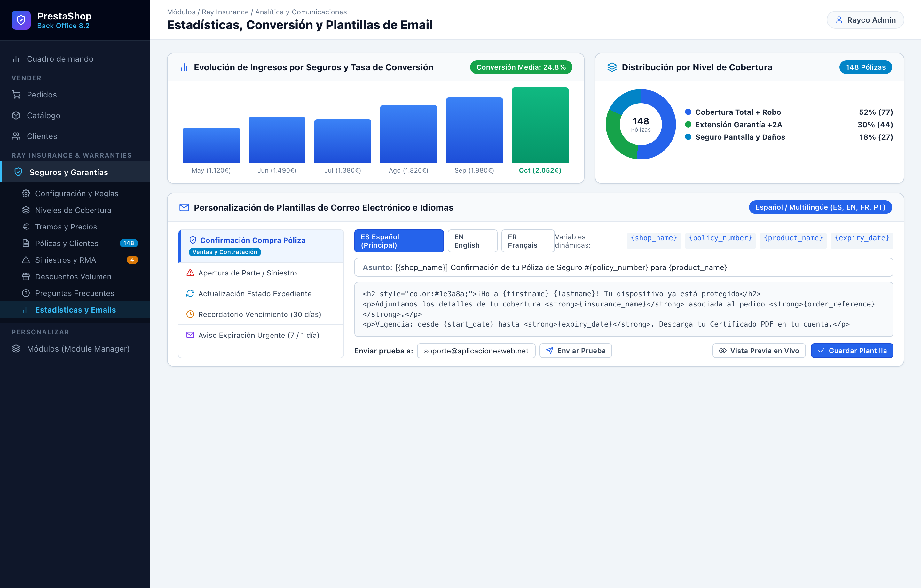The width and height of the screenshot is (921, 588).
Task: Click the Preguntas Frecuentes help icon
Action: point(26,293)
